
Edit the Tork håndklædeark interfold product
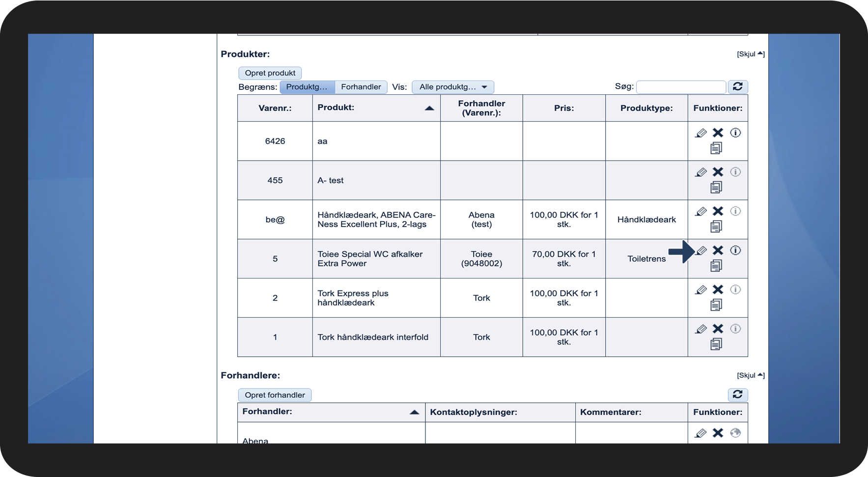coord(701,329)
